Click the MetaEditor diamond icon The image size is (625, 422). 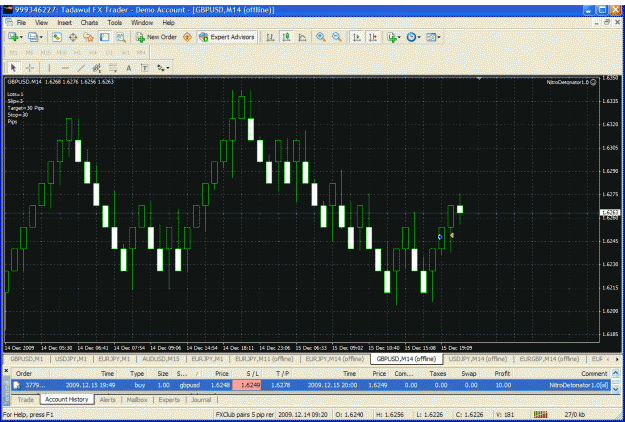[x=187, y=37]
